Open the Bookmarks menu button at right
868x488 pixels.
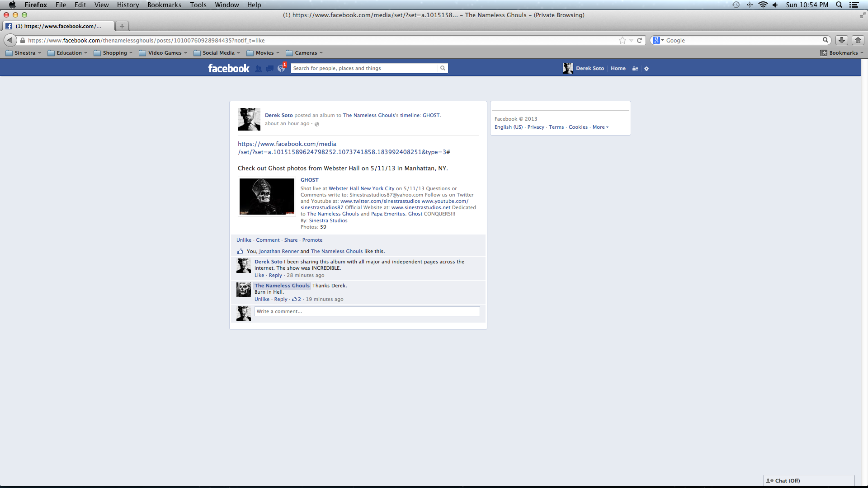[x=842, y=53]
